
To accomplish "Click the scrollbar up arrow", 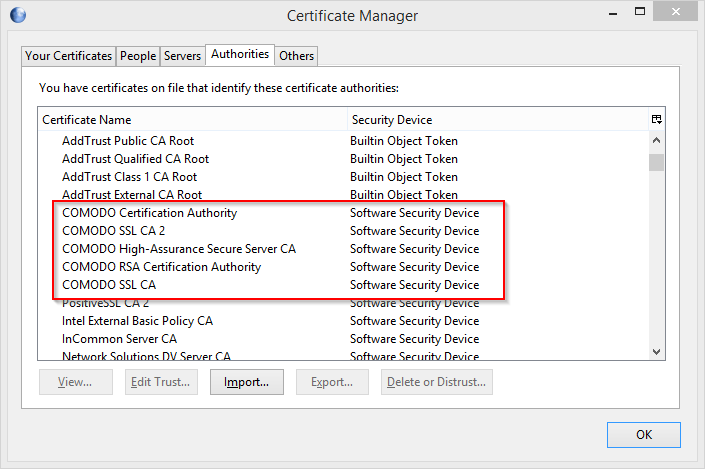I will [x=656, y=140].
